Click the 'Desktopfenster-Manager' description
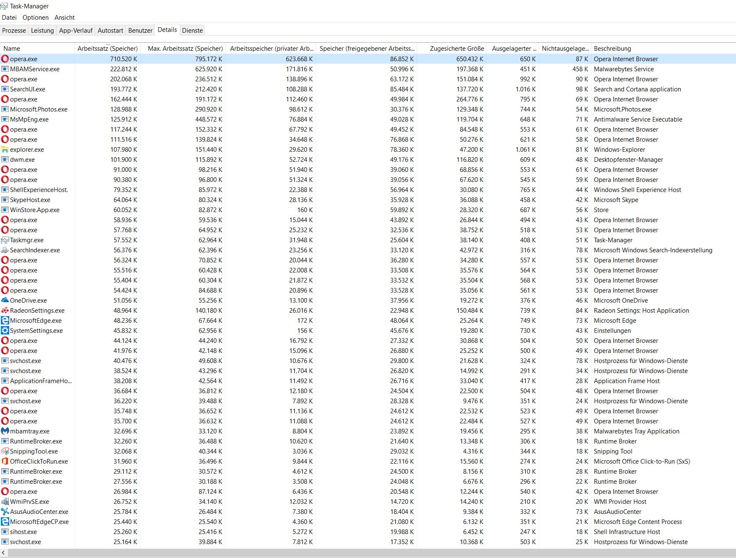Viewport: 736px width, 560px height. [628, 160]
